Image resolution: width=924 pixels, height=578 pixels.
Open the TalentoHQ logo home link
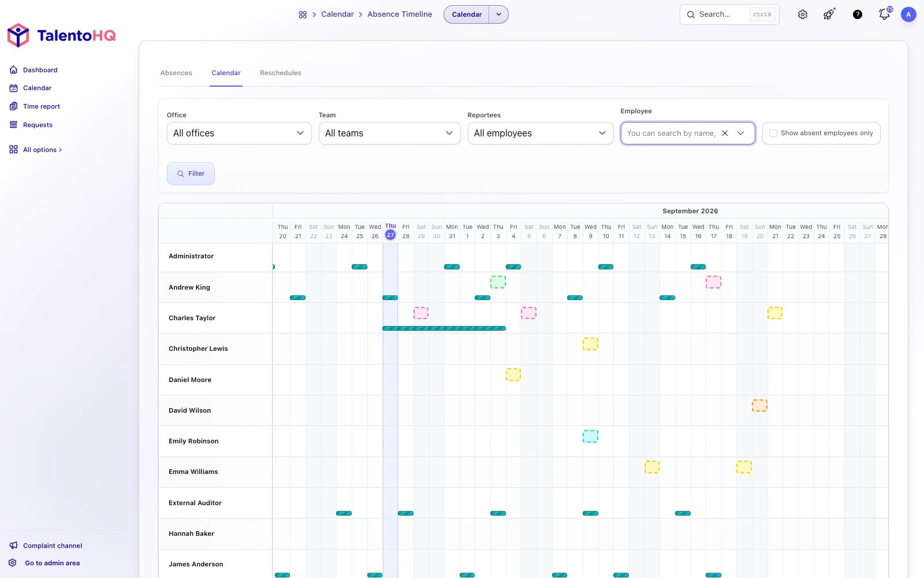coord(61,36)
